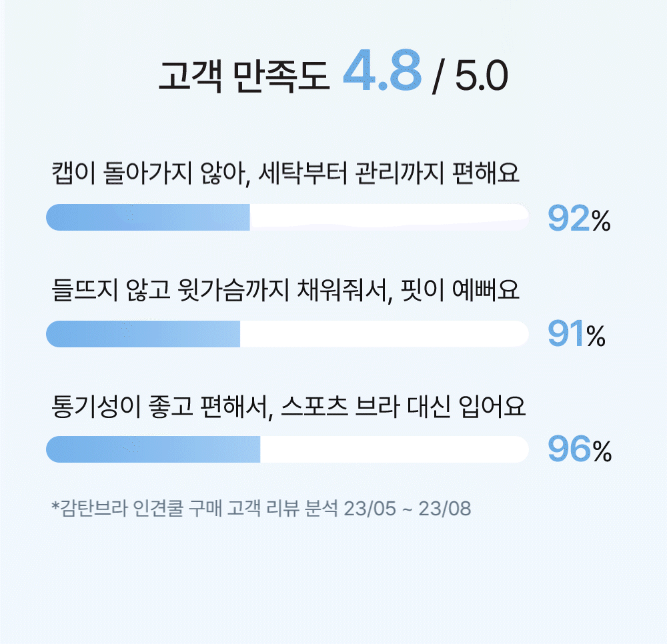667x644 pixels.
Task: Click the empty part of 92% bar
Action: 390,217
